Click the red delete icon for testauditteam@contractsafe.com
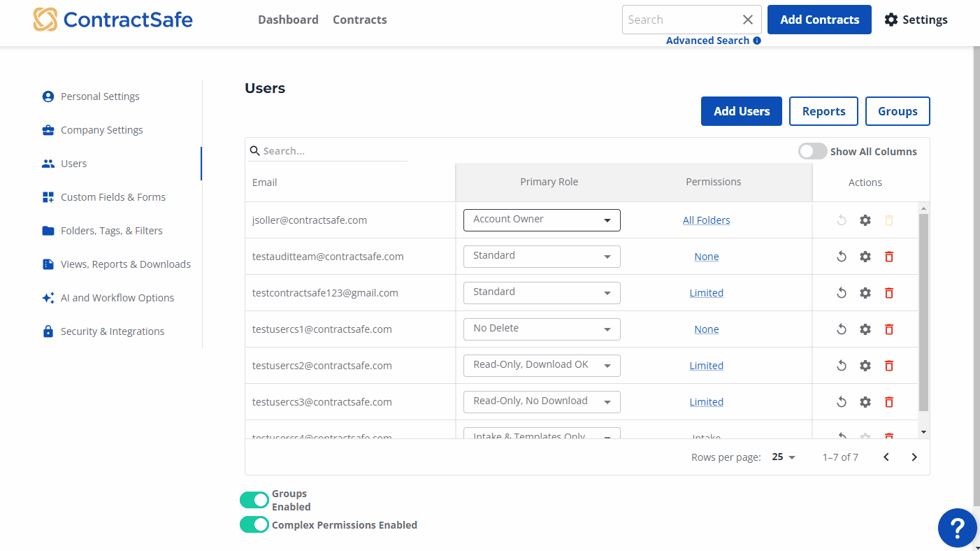The image size is (980, 551). click(889, 257)
